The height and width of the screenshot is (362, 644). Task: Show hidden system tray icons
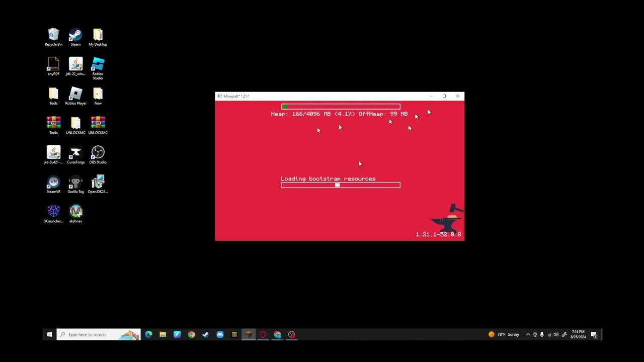528,334
